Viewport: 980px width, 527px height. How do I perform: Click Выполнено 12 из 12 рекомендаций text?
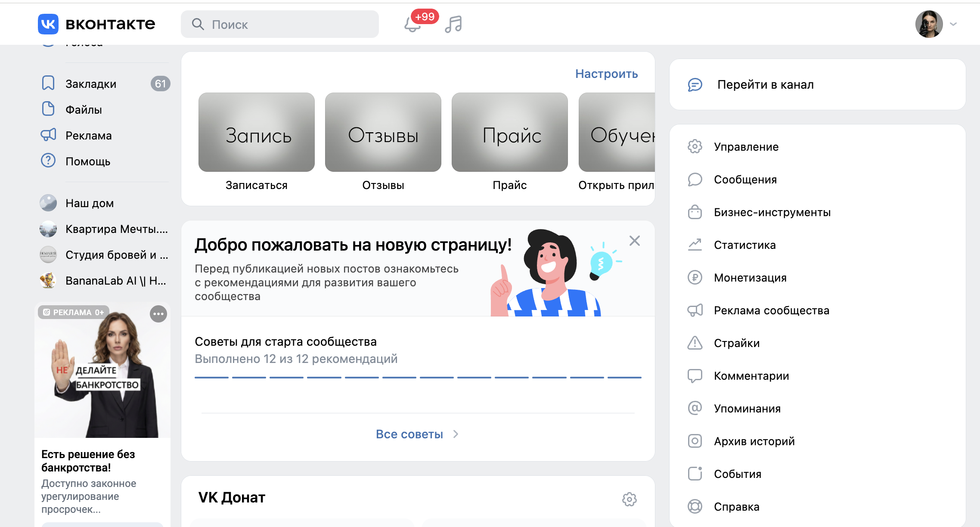[296, 359]
